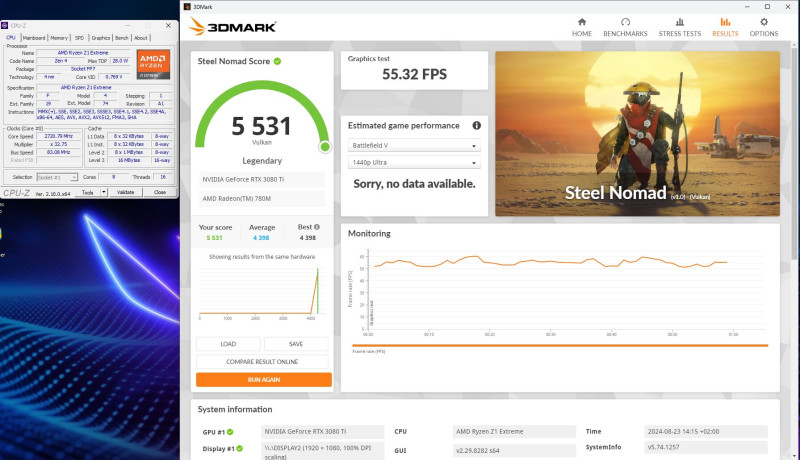Click the info icon next to Best score
The height and width of the screenshot is (460, 800).
click(x=317, y=227)
